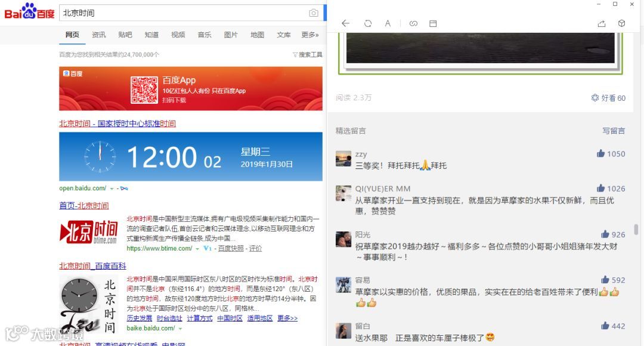Click the cube icon in article toolbar
This screenshot has width=644, height=346.
pos(621,23)
